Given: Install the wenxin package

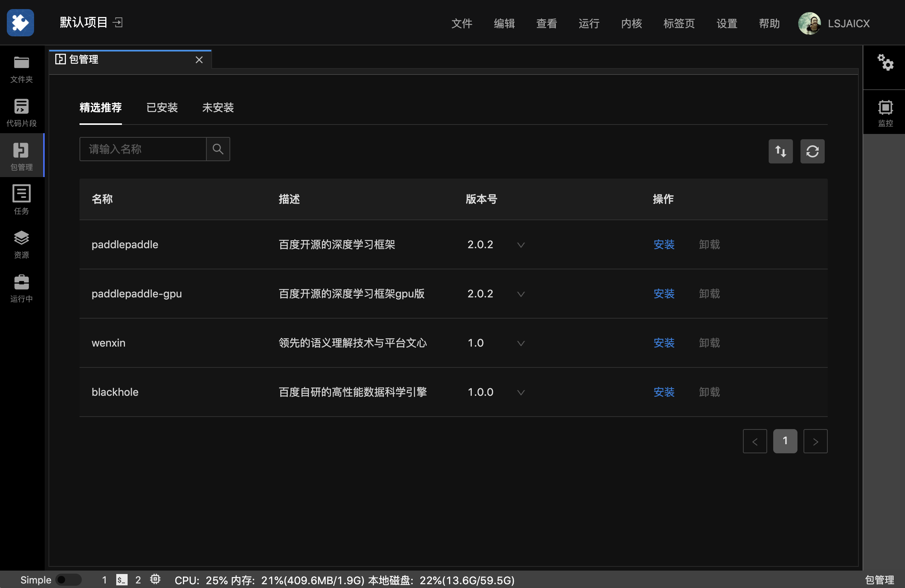Looking at the screenshot, I should (x=664, y=343).
